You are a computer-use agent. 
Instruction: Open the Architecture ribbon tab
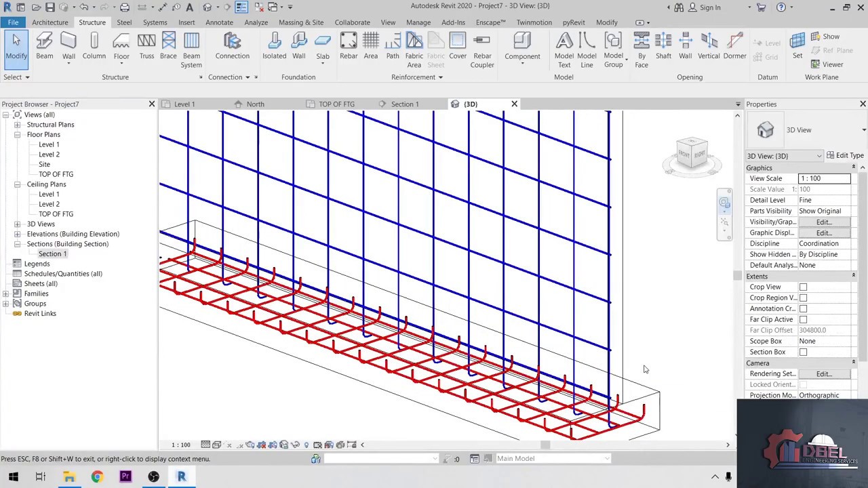coord(50,22)
